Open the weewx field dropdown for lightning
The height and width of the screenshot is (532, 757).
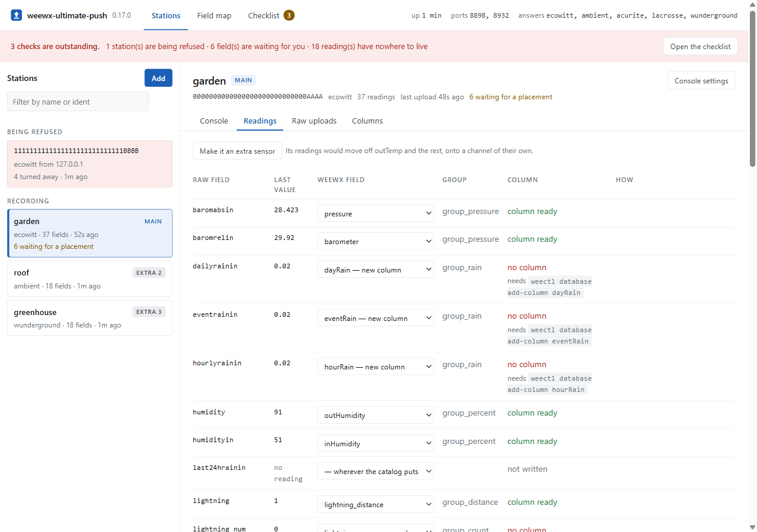(376, 504)
